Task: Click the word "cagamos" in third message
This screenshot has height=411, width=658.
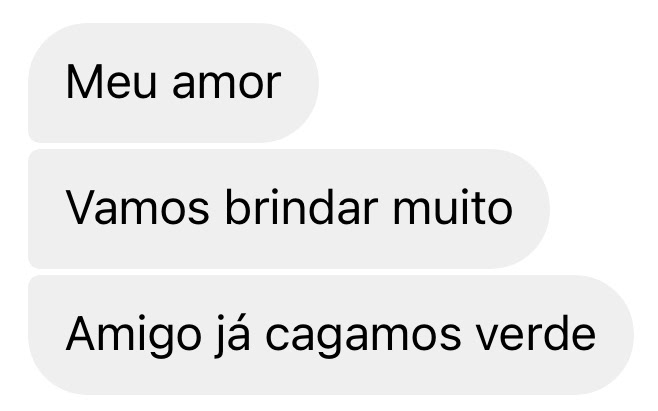Action: pyautogui.click(x=363, y=338)
